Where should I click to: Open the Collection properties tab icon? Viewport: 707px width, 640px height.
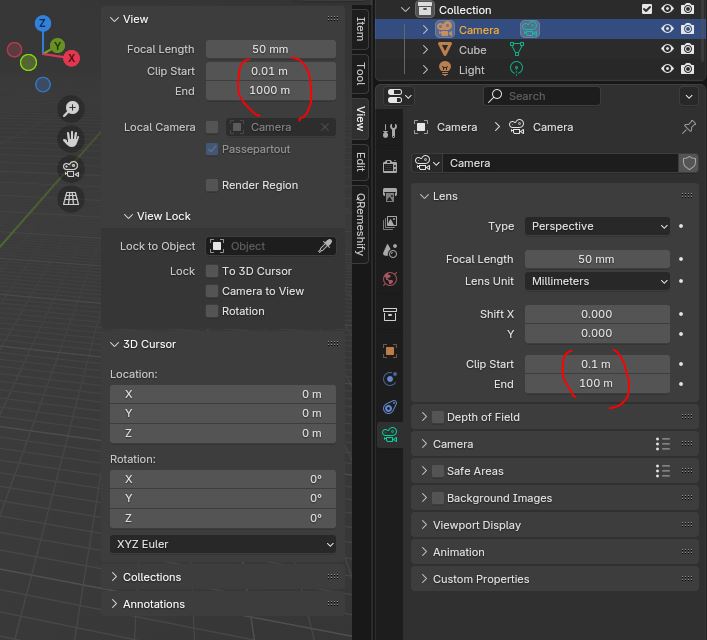pos(390,314)
